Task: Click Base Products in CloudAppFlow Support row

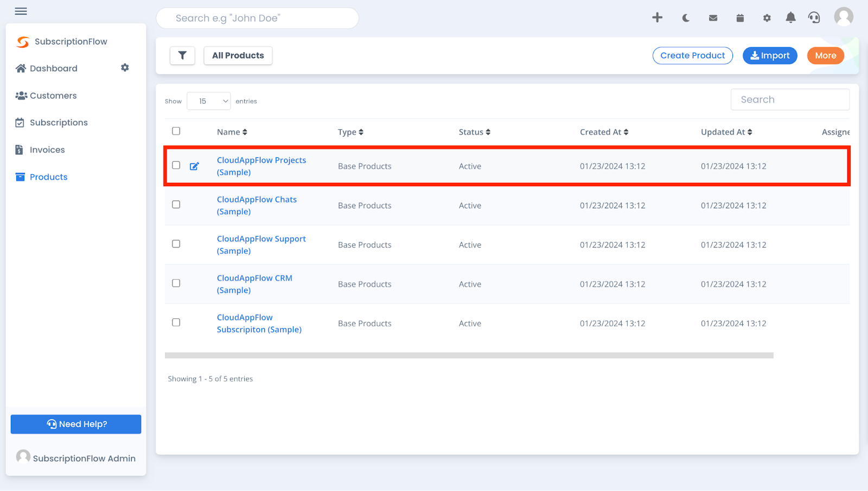Action: coord(365,245)
